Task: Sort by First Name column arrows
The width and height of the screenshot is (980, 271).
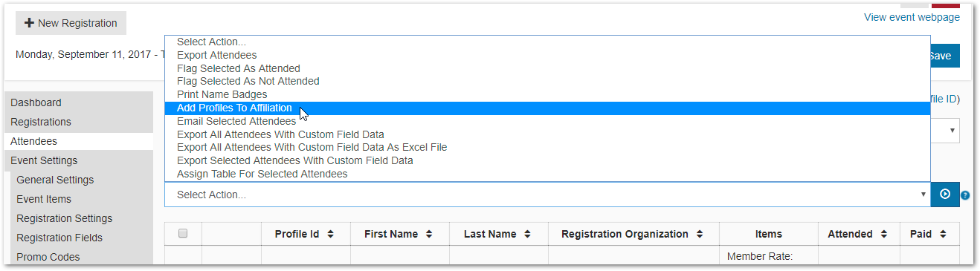Action: tap(429, 234)
